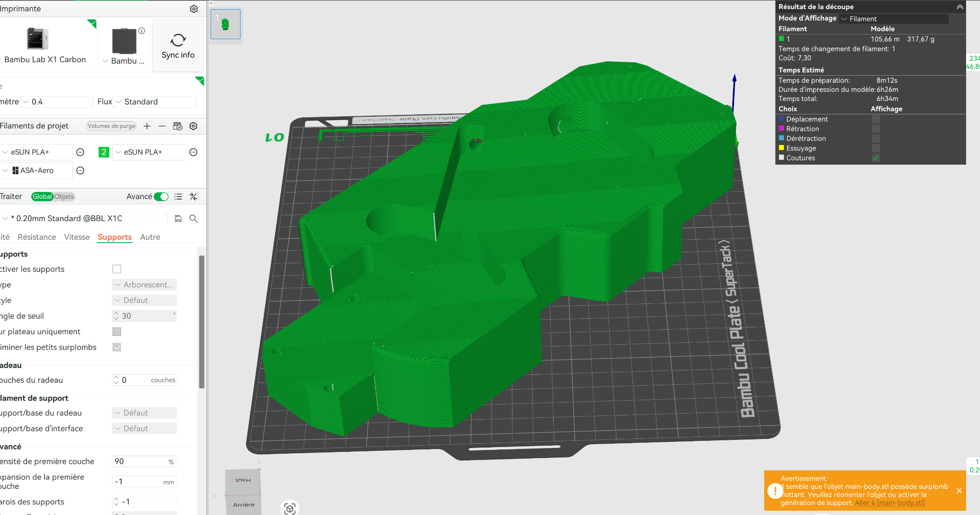Click the Couches du radeau input field
The height and width of the screenshot is (515, 980).
click(144, 380)
